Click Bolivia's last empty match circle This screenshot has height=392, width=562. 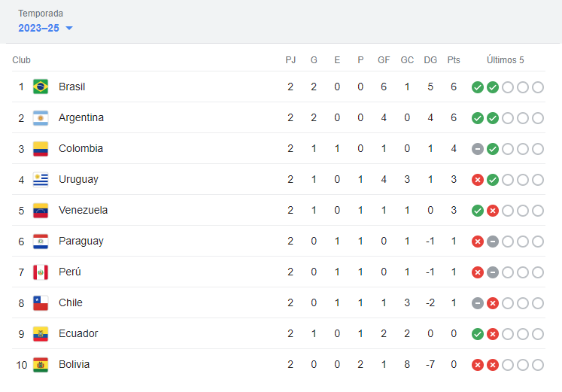point(538,365)
